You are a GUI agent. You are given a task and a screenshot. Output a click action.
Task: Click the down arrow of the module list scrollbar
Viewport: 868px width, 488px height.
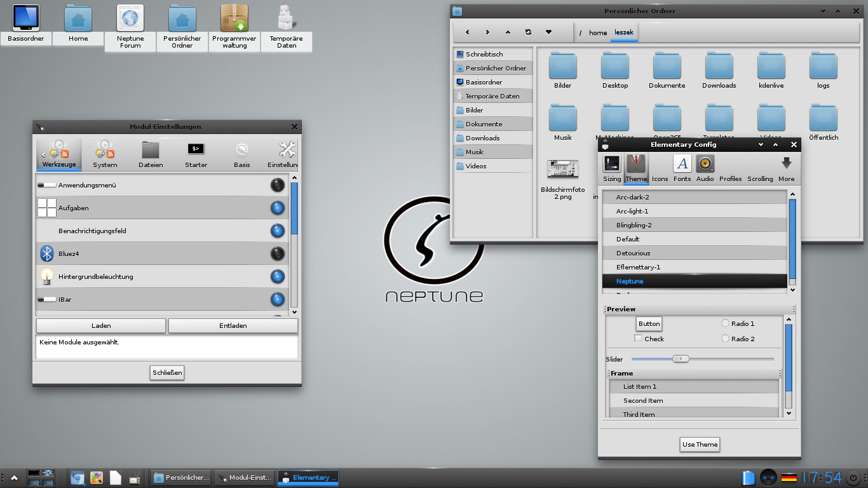tap(294, 312)
